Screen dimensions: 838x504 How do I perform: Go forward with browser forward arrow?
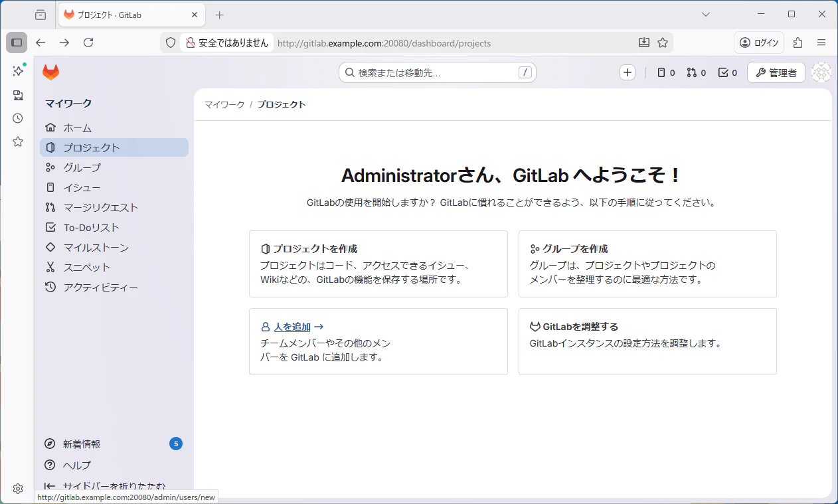[64, 42]
